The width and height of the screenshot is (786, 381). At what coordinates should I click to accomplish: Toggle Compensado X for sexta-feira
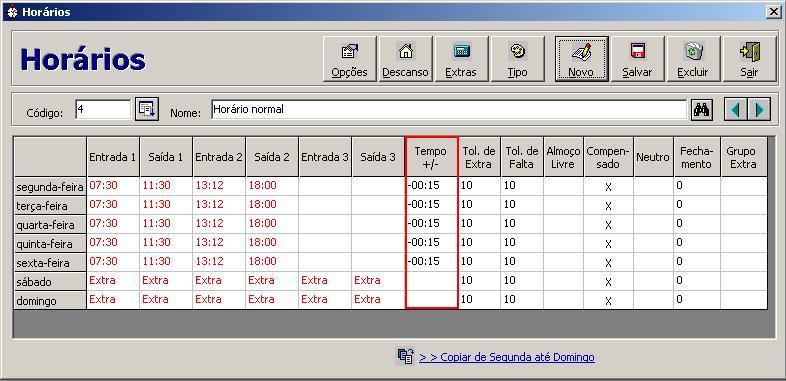click(609, 262)
